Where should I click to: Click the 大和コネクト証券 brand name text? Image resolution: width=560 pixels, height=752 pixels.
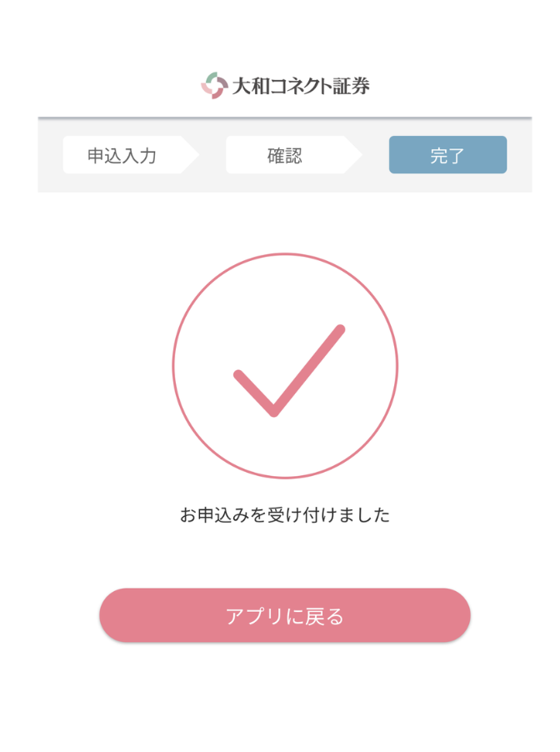[x=300, y=85]
